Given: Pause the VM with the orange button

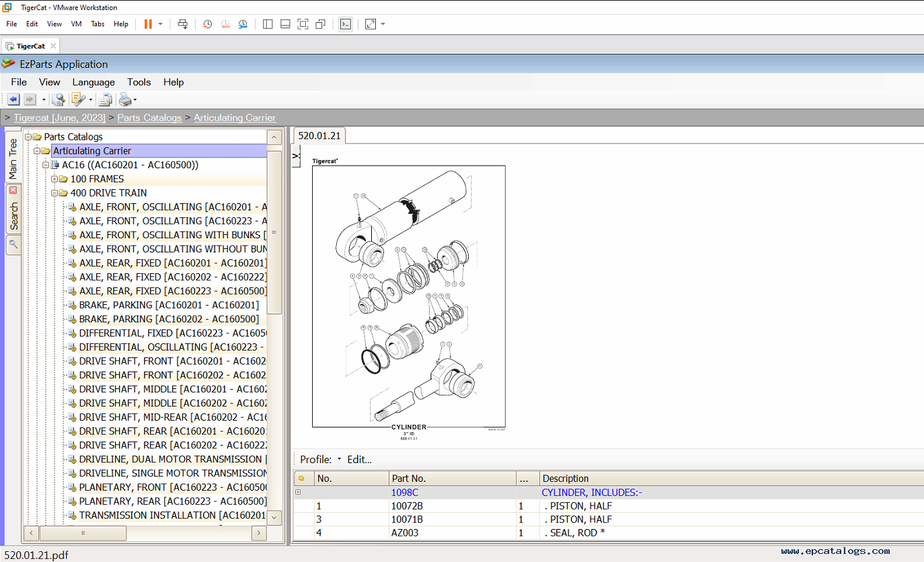Looking at the screenshot, I should pyautogui.click(x=148, y=24).
